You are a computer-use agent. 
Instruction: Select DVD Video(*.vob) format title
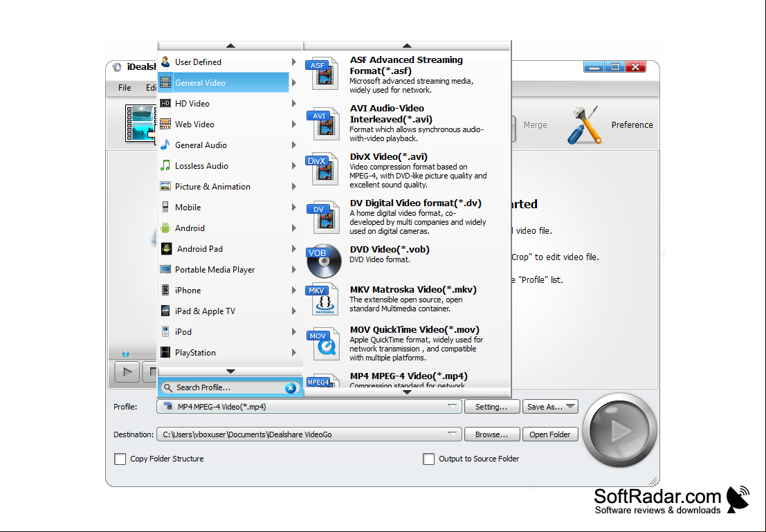[390, 249]
